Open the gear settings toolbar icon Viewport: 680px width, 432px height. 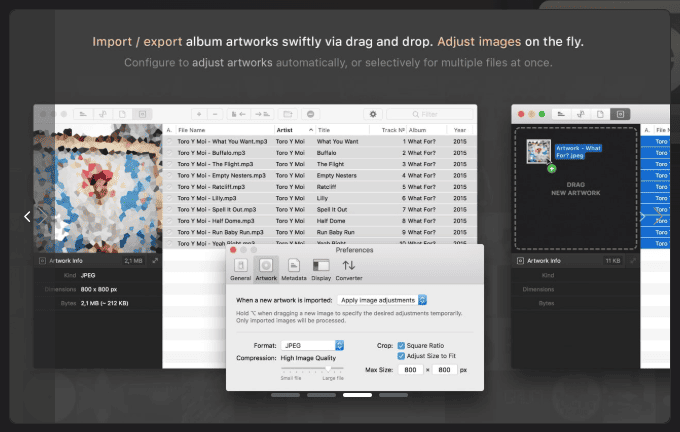[x=373, y=114]
